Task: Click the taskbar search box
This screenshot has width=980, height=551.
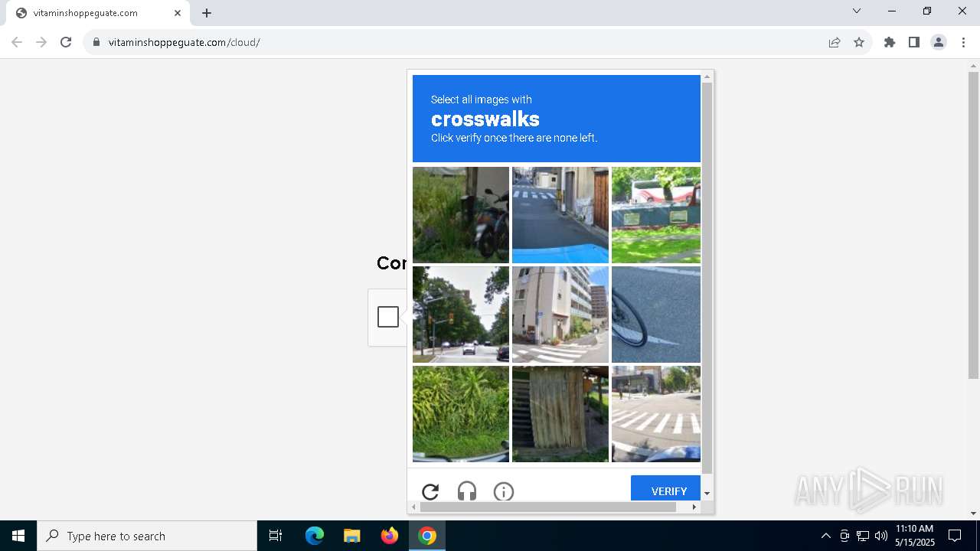Action: click(147, 536)
